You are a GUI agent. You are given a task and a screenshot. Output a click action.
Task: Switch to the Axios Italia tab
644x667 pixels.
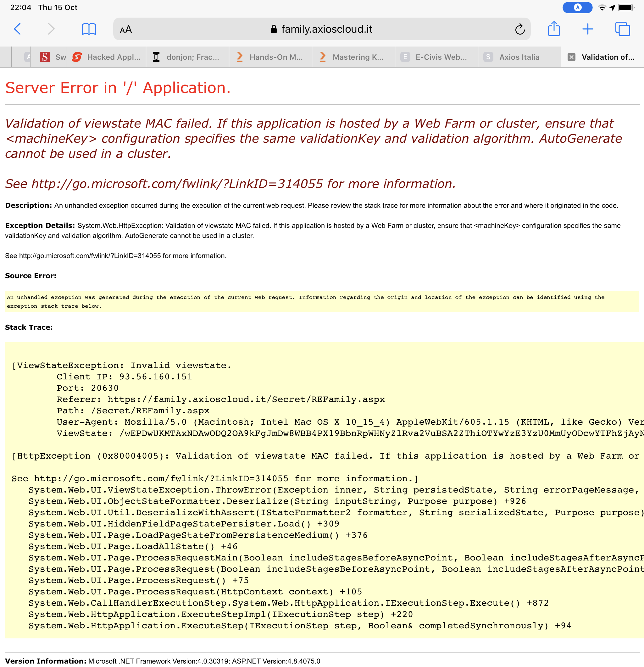[519, 57]
